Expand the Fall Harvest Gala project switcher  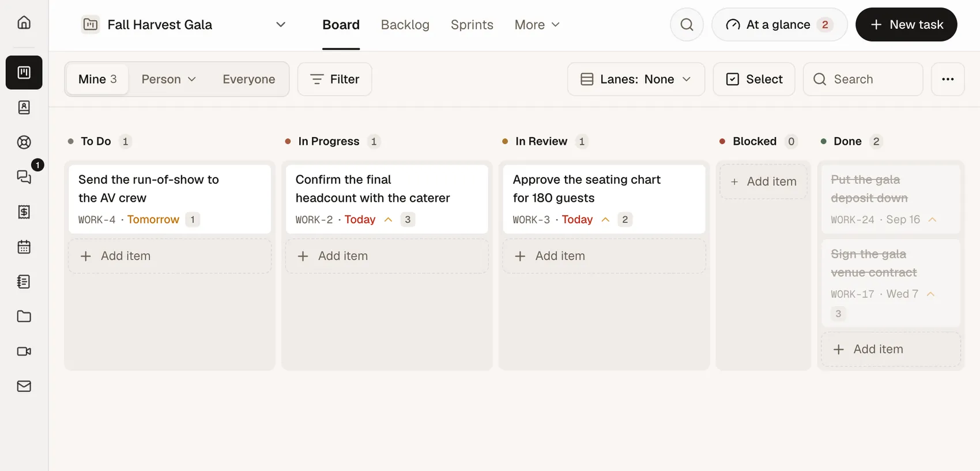184,24
